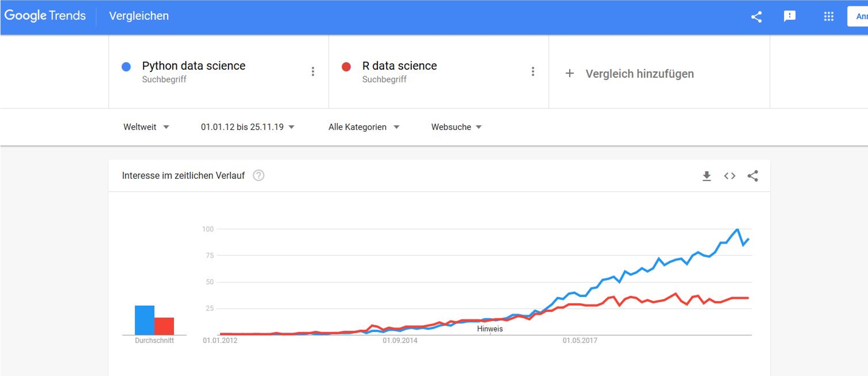
Task: Share the Interesse im zeitlichen Verlauf chart
Action: click(x=753, y=176)
